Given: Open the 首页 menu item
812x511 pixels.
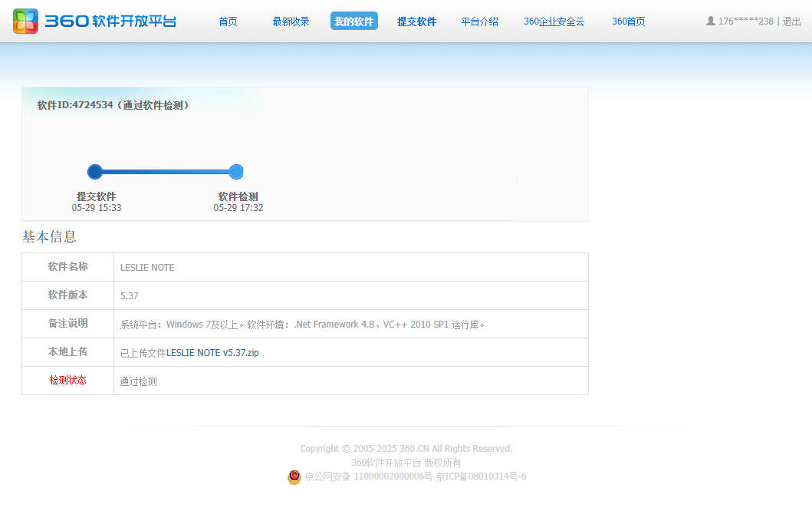Looking at the screenshot, I should pos(228,21).
